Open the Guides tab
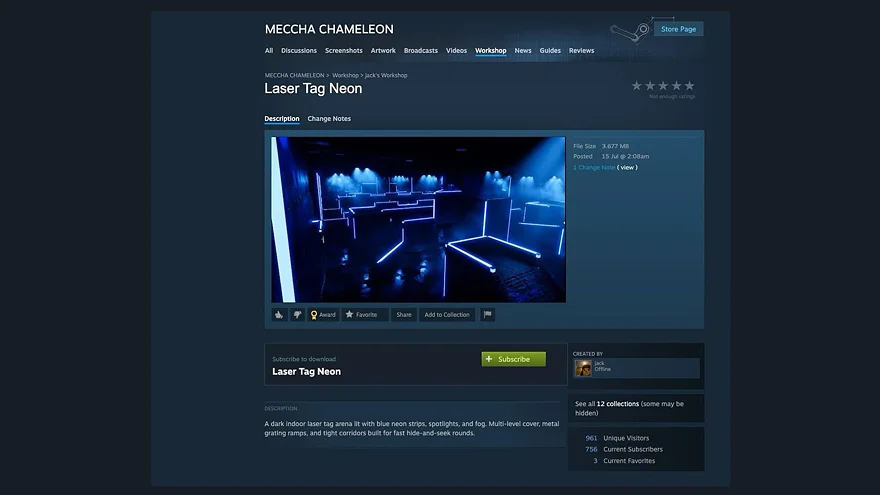 (x=550, y=51)
